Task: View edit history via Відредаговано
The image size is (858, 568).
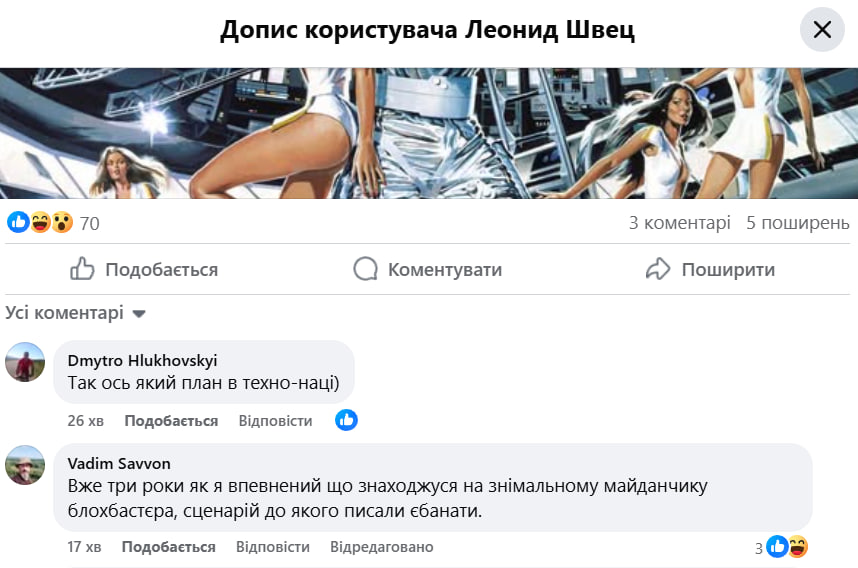Action: coord(381,547)
